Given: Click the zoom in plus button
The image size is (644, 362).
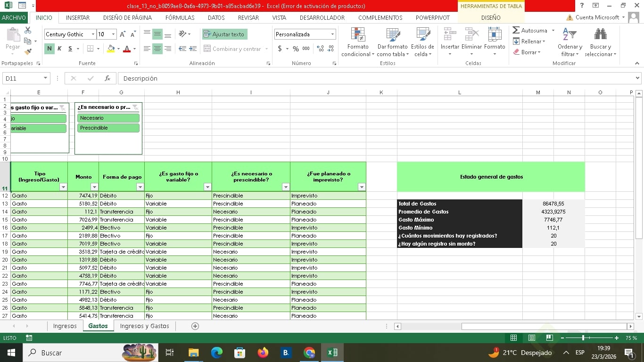Looking at the screenshot, I should click(617, 338).
